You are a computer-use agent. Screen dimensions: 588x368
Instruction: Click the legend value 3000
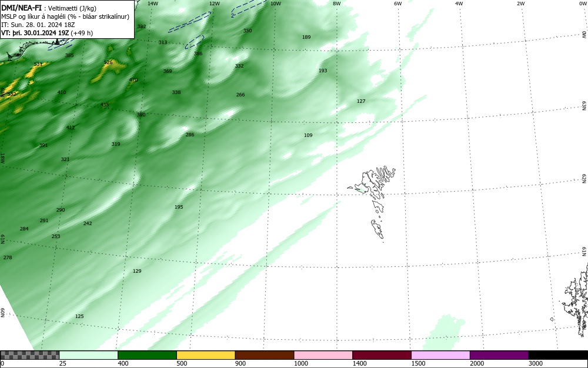(536, 363)
